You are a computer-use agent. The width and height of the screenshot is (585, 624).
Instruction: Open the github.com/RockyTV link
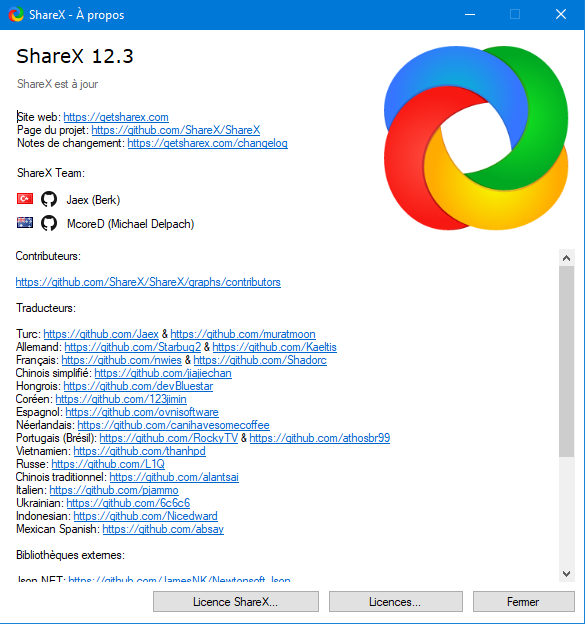[169, 438]
